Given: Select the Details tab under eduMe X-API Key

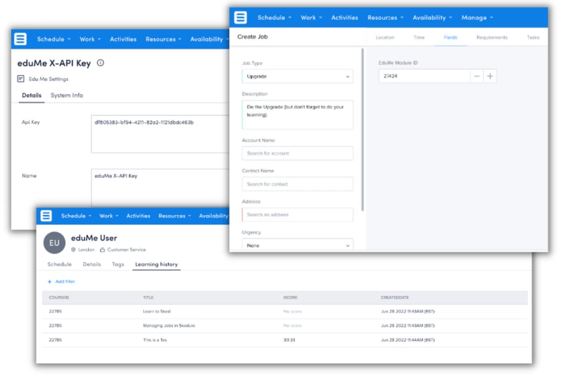Looking at the screenshot, I should pos(31,95).
